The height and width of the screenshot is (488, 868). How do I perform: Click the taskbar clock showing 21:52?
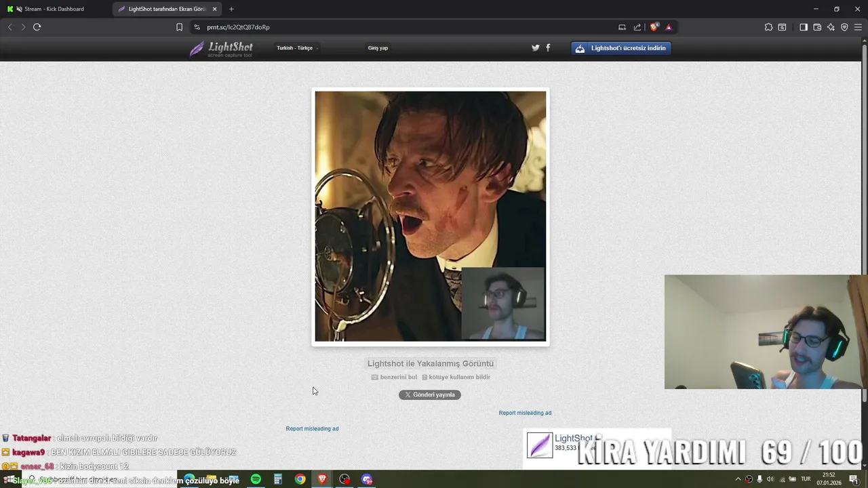pos(829,479)
